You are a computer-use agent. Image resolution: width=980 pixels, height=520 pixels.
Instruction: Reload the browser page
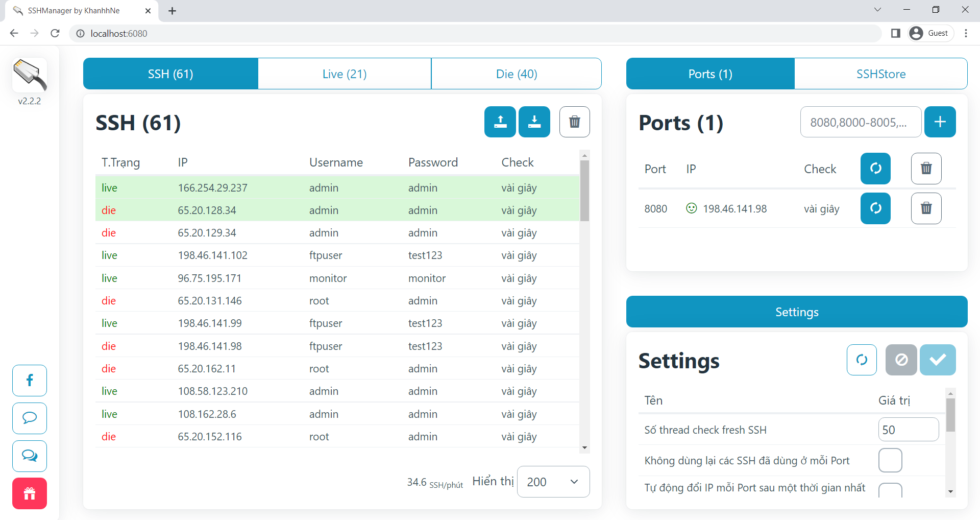55,33
